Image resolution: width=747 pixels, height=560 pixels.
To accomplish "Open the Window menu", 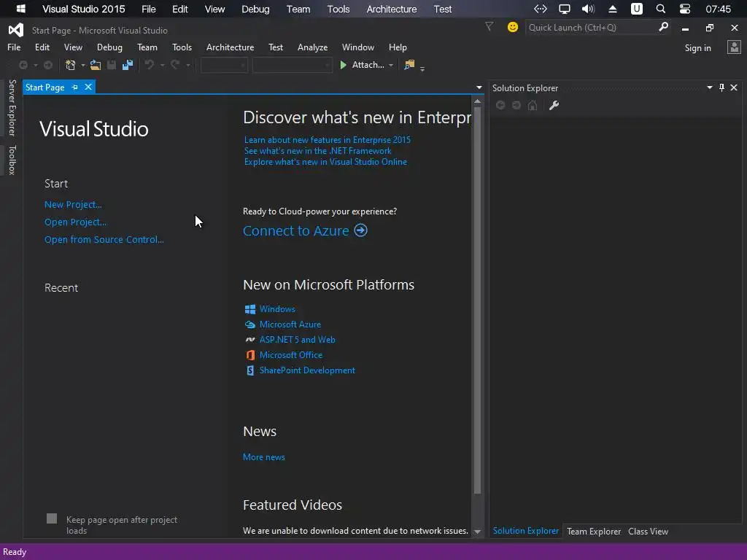I will pyautogui.click(x=357, y=47).
